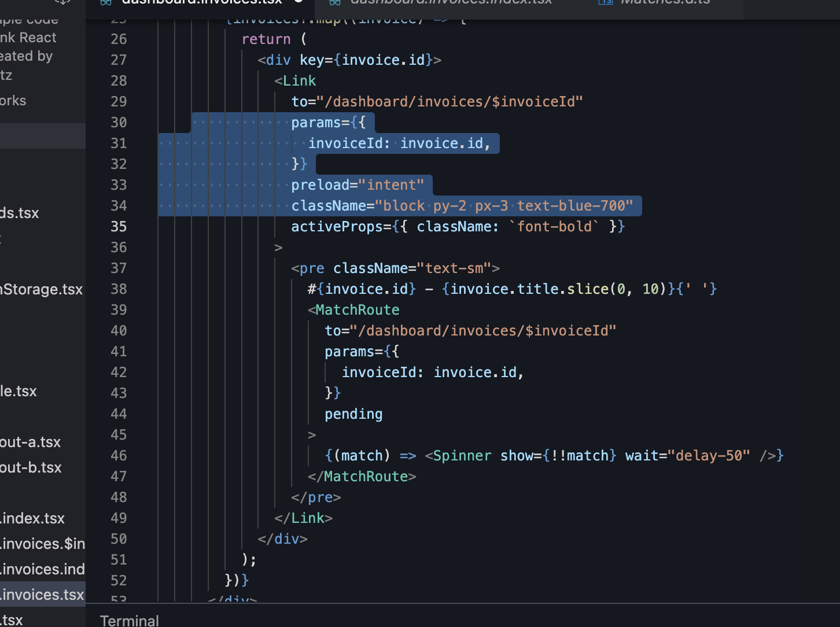Open the highlighted .invoices.tsx file in sidebar
Image resolution: width=840 pixels, height=627 pixels.
pyautogui.click(x=43, y=595)
